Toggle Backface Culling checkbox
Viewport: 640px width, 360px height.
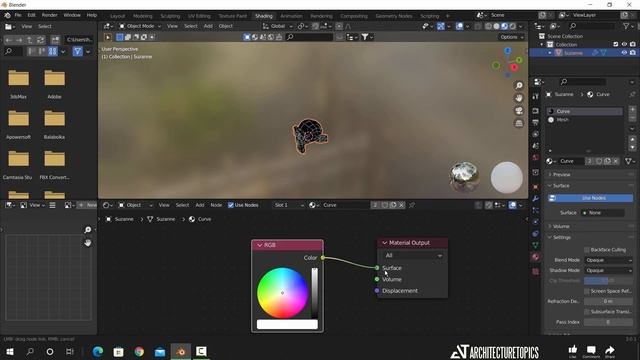click(587, 250)
